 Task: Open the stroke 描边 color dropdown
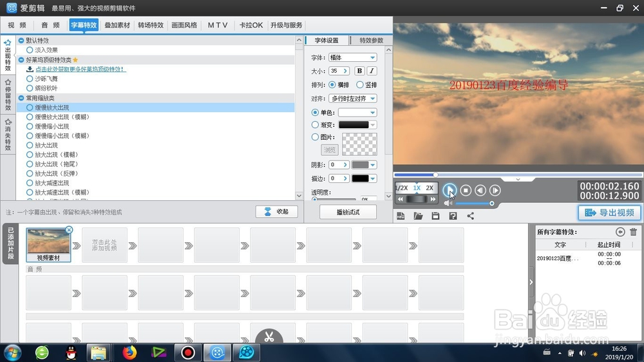click(x=372, y=178)
